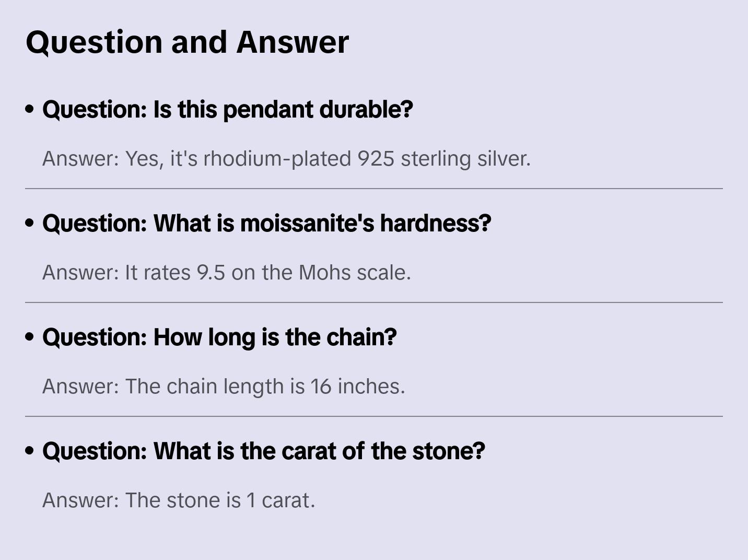Click the divider below the durability answer
The width and height of the screenshot is (748, 560).
pos(374,189)
